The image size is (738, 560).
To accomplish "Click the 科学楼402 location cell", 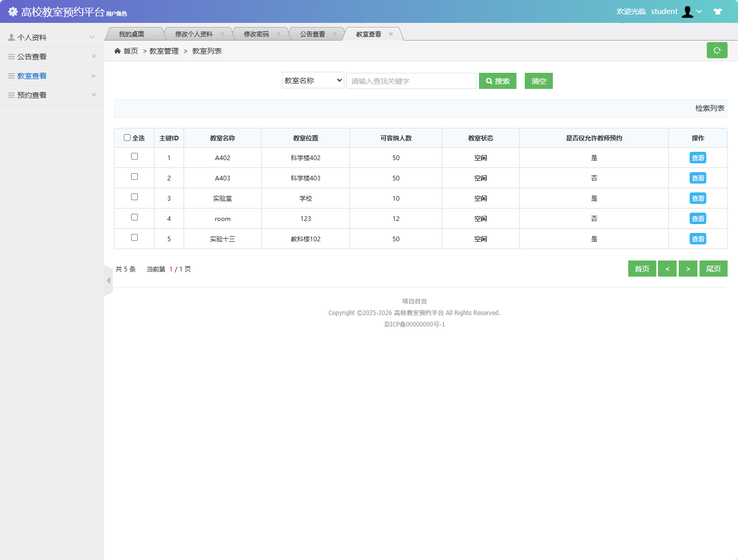I will click(x=306, y=158).
